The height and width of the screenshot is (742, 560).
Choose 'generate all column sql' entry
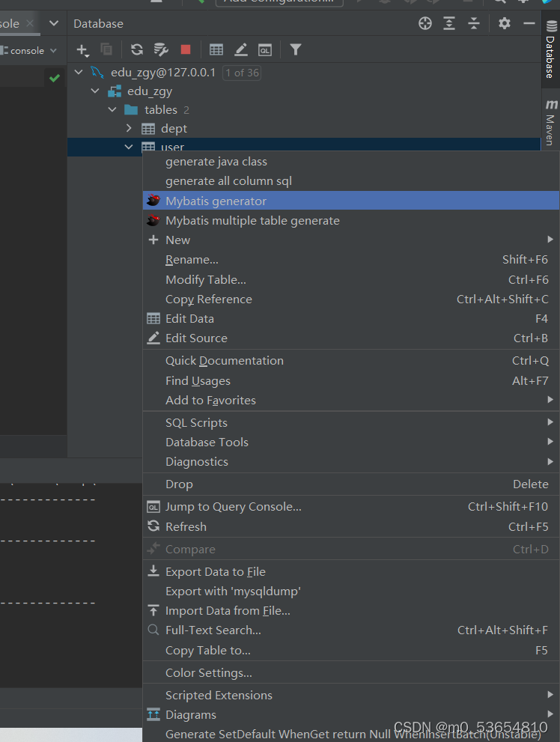(351, 181)
